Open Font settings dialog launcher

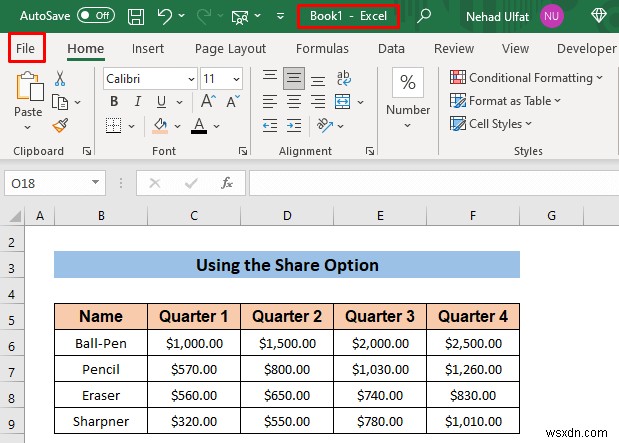pos(243,151)
